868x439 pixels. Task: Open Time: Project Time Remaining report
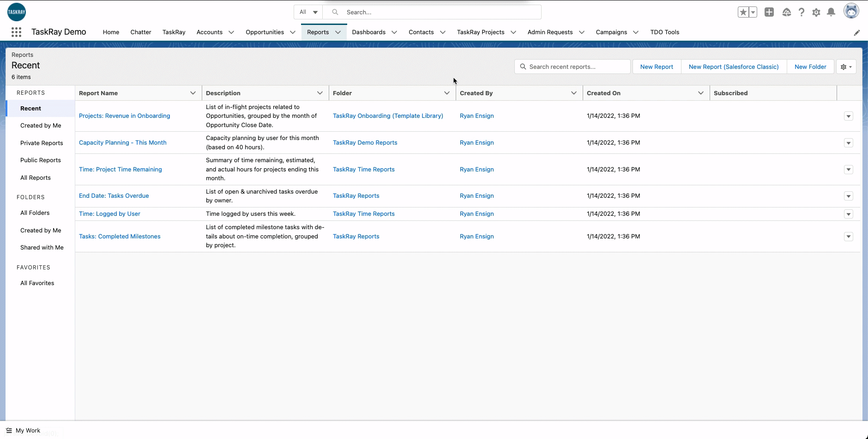[121, 169]
